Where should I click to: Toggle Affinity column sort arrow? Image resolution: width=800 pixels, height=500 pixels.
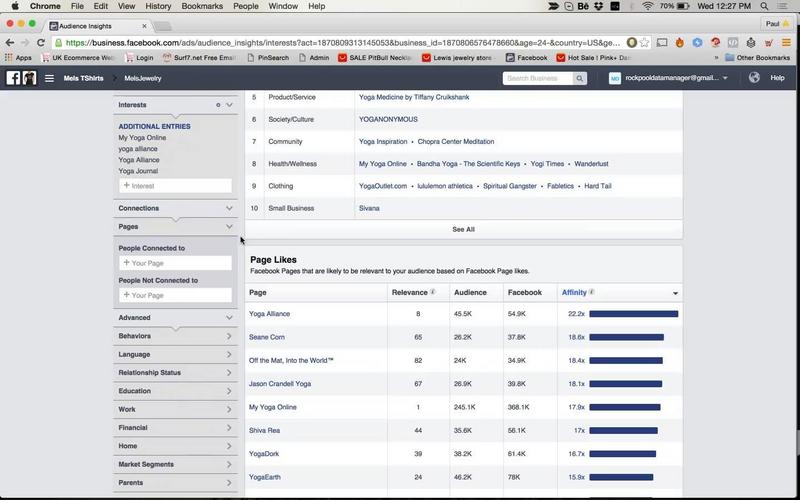tap(675, 293)
